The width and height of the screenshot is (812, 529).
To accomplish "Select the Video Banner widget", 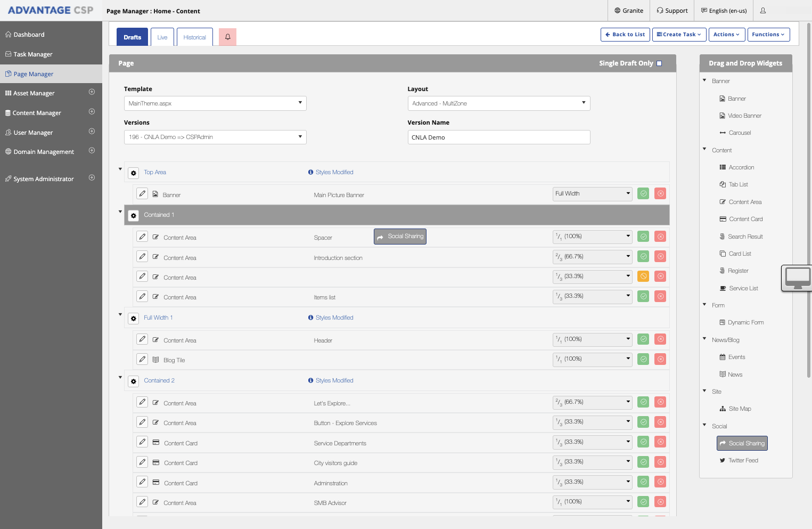I will pyautogui.click(x=740, y=116).
